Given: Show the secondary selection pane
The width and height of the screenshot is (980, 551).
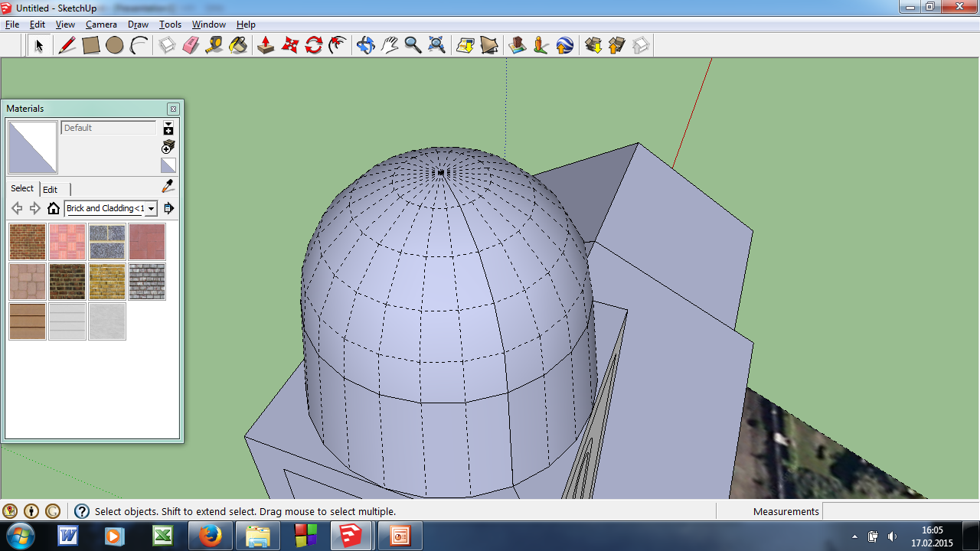Looking at the screenshot, I should [x=168, y=128].
